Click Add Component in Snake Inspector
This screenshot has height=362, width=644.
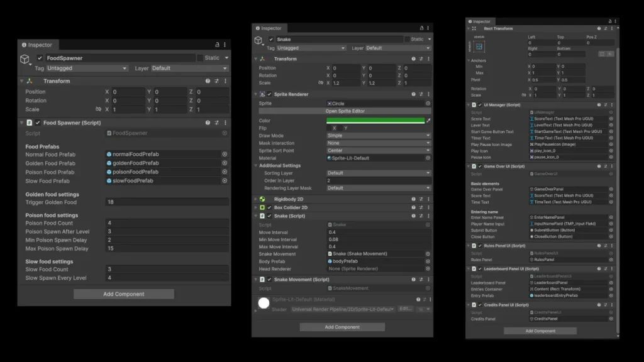pyautogui.click(x=342, y=327)
